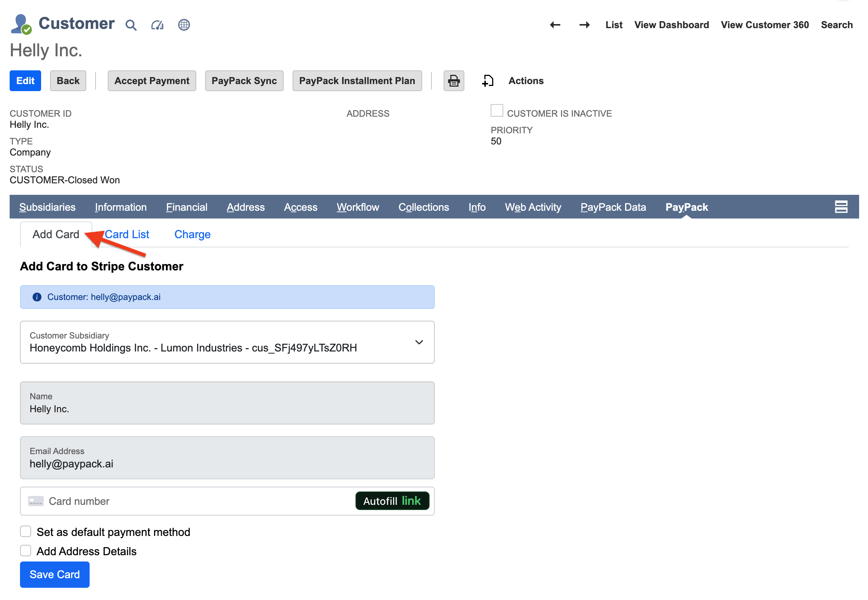Click the hamburger menu icon on the navigation bar

point(841,206)
